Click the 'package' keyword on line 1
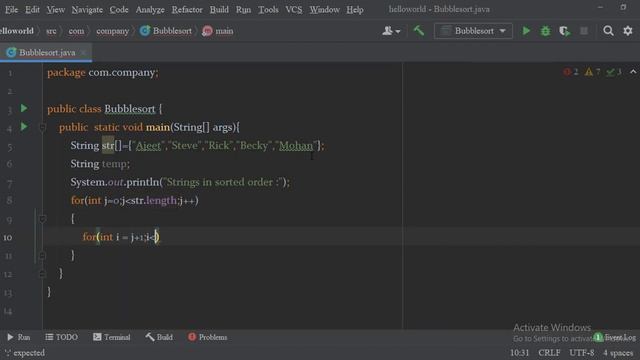640x360 pixels. click(66, 73)
